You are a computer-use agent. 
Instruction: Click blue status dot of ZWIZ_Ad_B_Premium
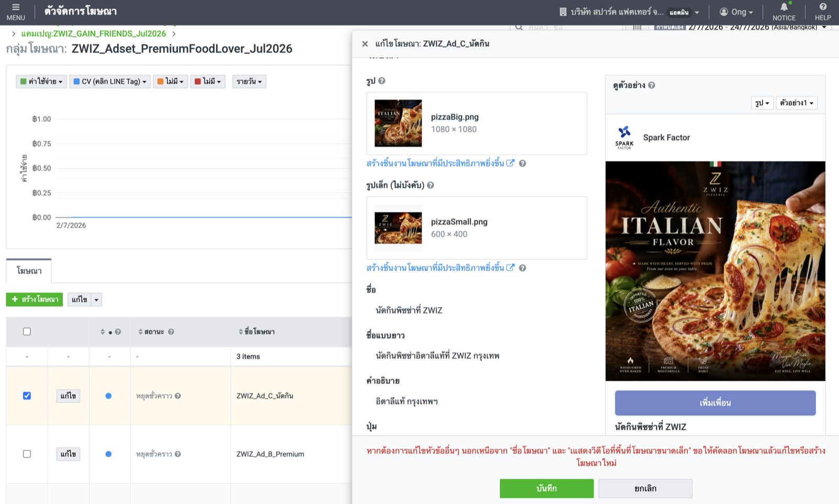click(109, 454)
